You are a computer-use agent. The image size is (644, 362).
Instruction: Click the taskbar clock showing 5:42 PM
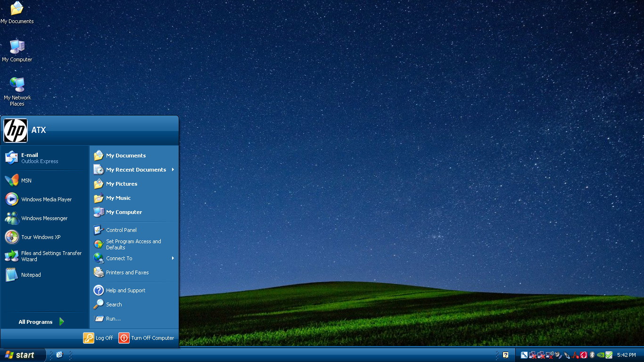(626, 355)
